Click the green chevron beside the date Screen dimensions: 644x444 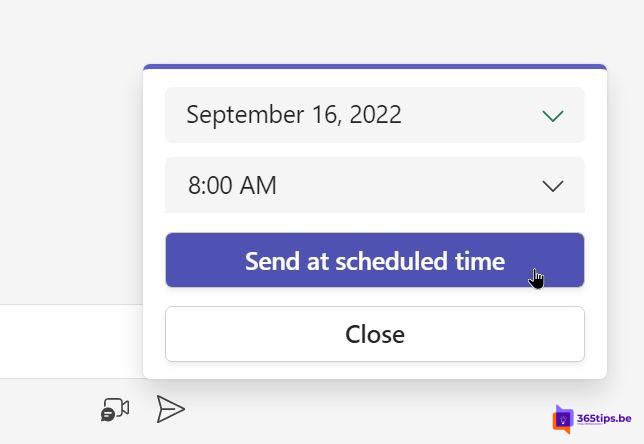point(553,116)
